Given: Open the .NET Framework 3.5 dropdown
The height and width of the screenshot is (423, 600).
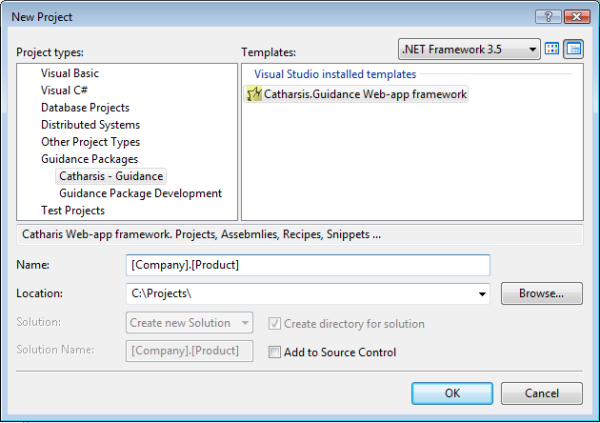Looking at the screenshot, I should pos(469,49).
